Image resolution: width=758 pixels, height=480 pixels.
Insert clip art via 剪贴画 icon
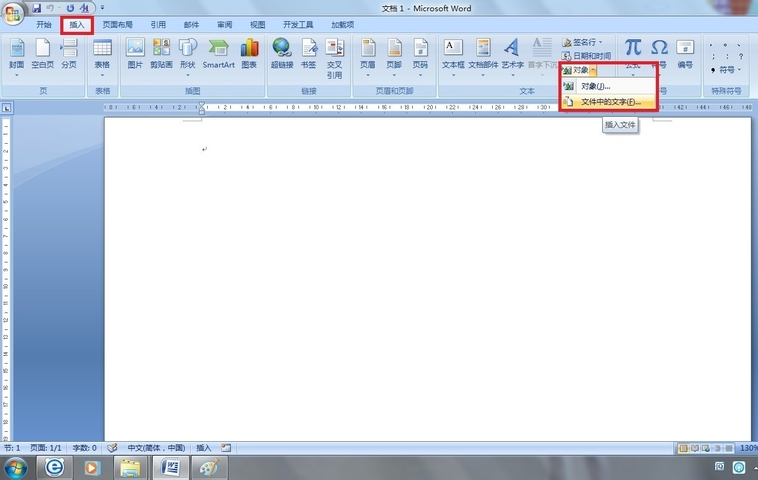tap(161, 53)
